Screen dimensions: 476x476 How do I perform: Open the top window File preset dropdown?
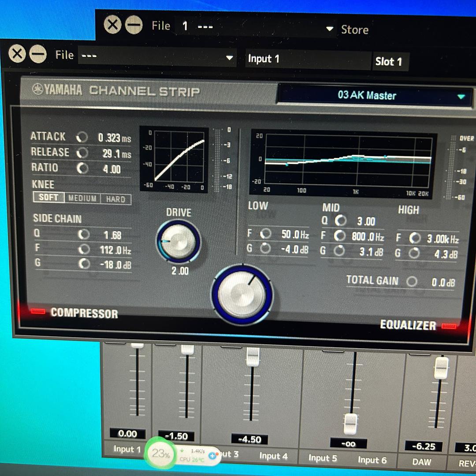(x=330, y=29)
